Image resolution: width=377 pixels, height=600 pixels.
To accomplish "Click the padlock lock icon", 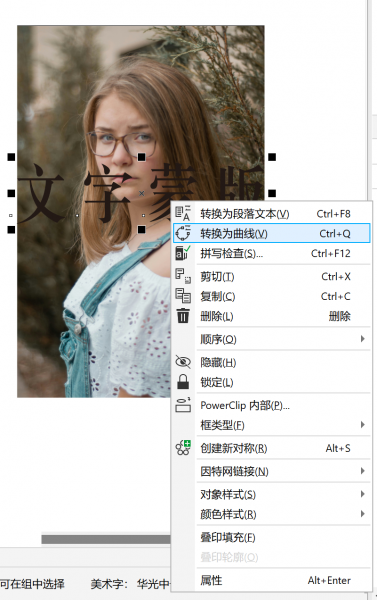I will click(183, 382).
